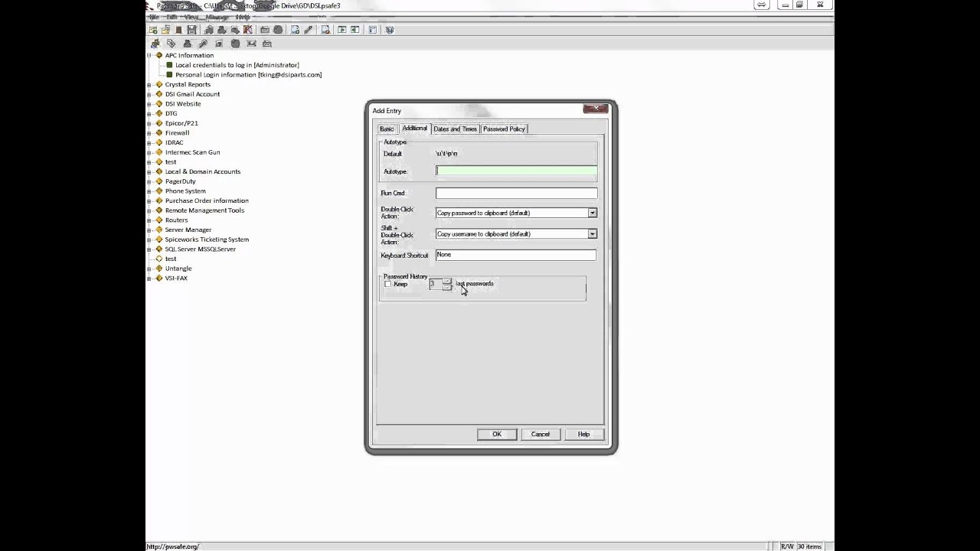Screen dimensions: 980x551
Task: Open the Double-Click Action dropdown
Action: tap(592, 213)
